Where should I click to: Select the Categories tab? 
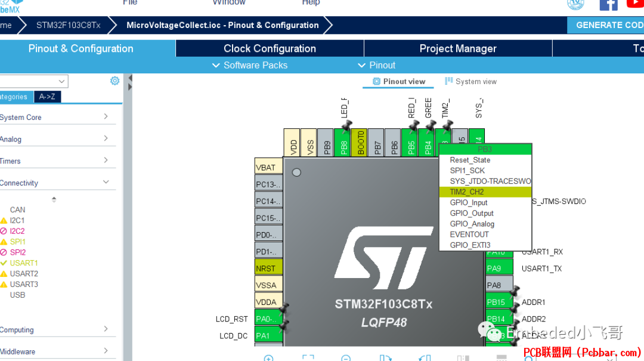click(16, 97)
